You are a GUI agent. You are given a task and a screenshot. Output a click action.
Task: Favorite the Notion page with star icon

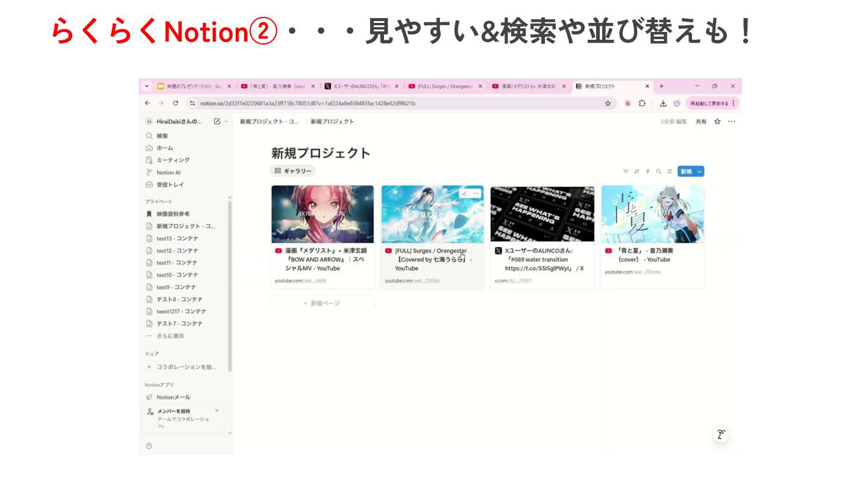717,122
